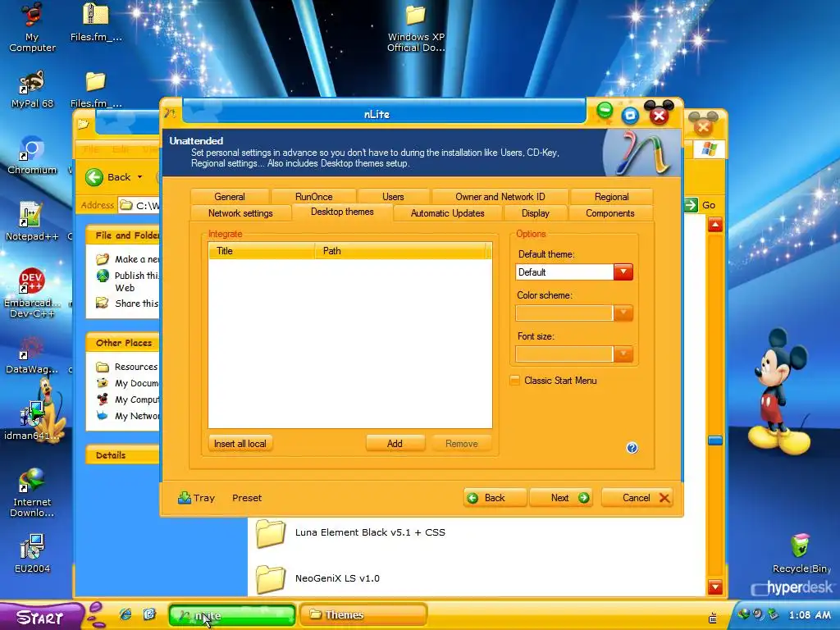Click the green Back arrow in Explorer window
The image size is (840, 630).
[94, 177]
